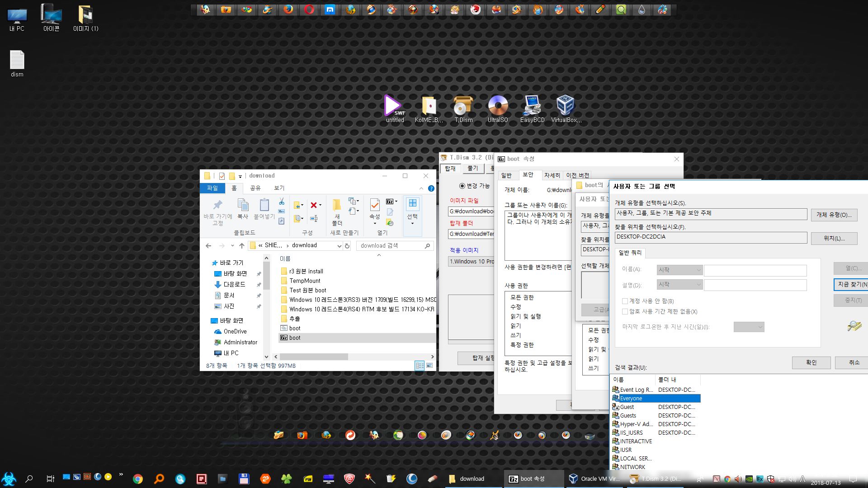This screenshot has width=868, height=488.
Task: Switch to the 공유 ribbon tab
Action: [255, 188]
